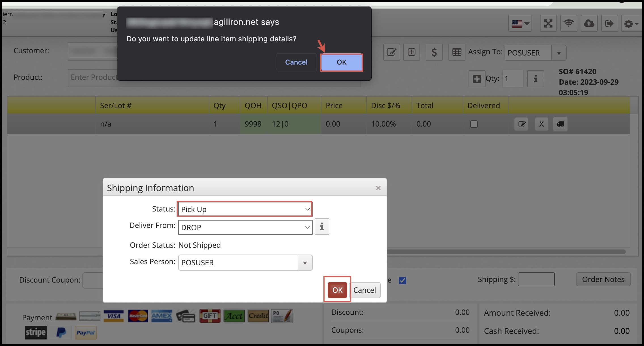Click the logout exit icon

pos(609,24)
